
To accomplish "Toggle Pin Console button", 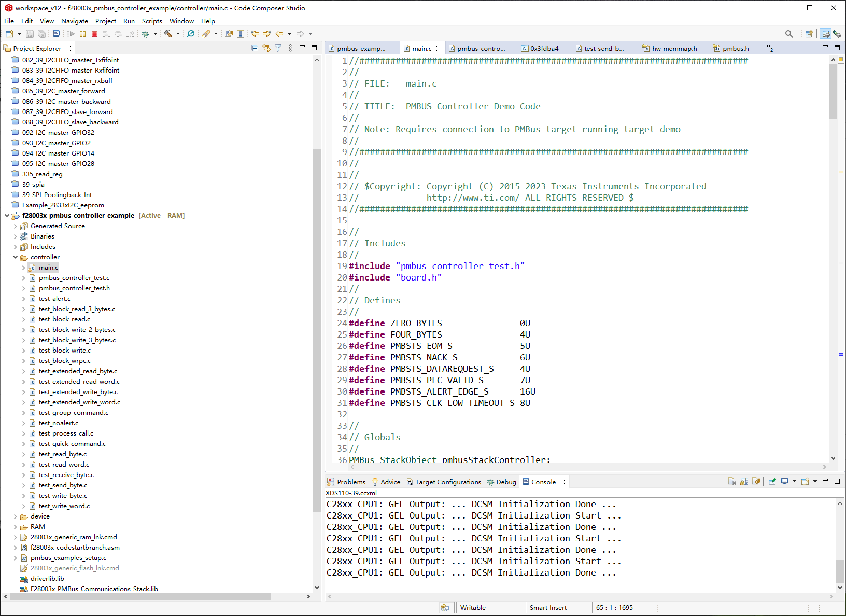I will (772, 482).
